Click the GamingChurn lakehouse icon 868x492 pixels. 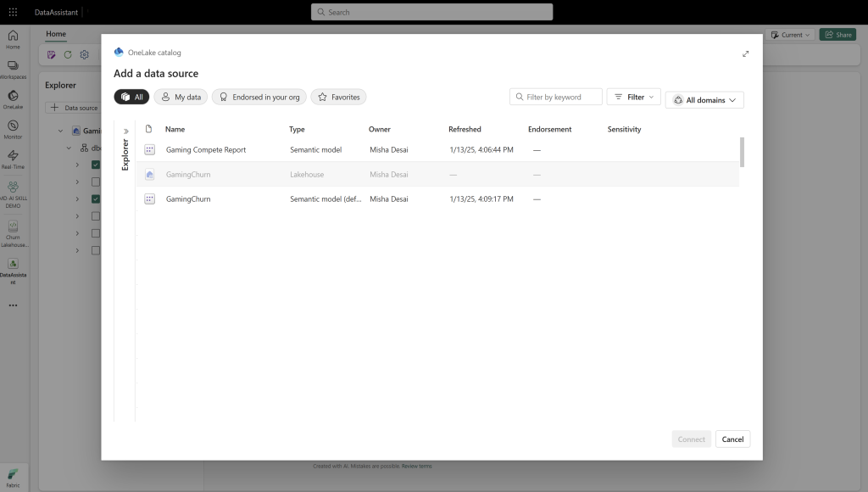[149, 175]
